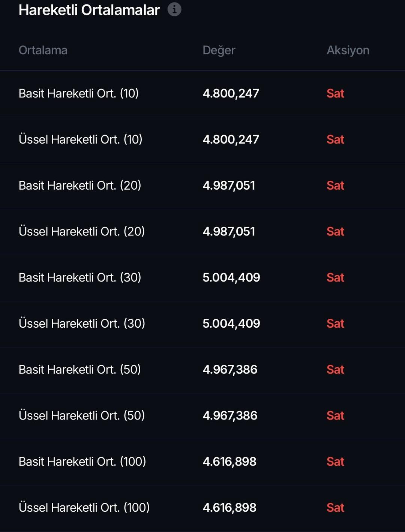
Task: Tap Üssel Hareketli Ort. (50) label
Action: [x=82, y=415]
